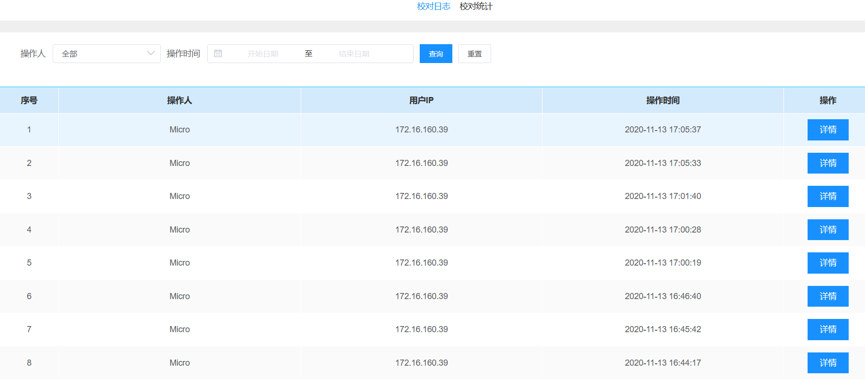The image size is (865, 382).
Task: Click IP 172.16.160.39 in row 7
Action: 421,330
